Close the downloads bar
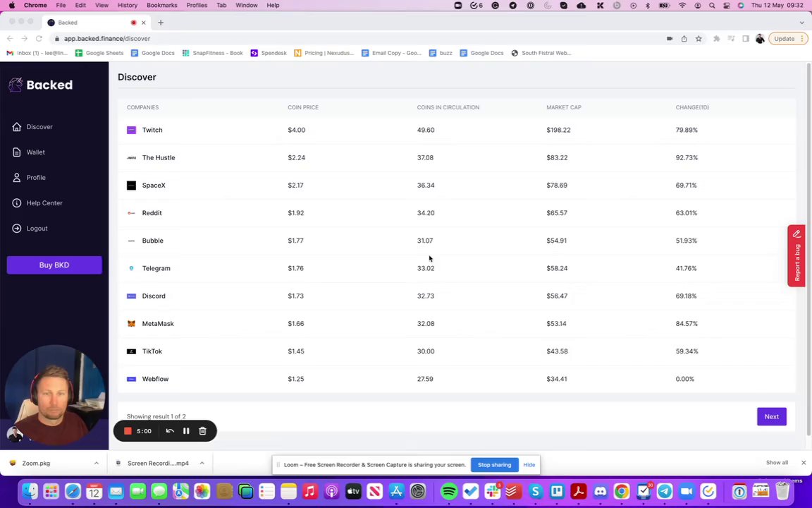The width and height of the screenshot is (812, 508). coord(804,463)
